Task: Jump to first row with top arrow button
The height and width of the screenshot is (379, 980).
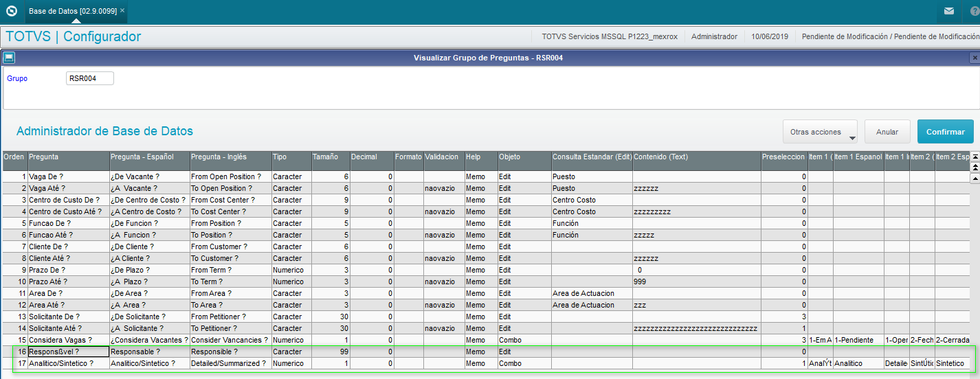Action: (x=975, y=156)
